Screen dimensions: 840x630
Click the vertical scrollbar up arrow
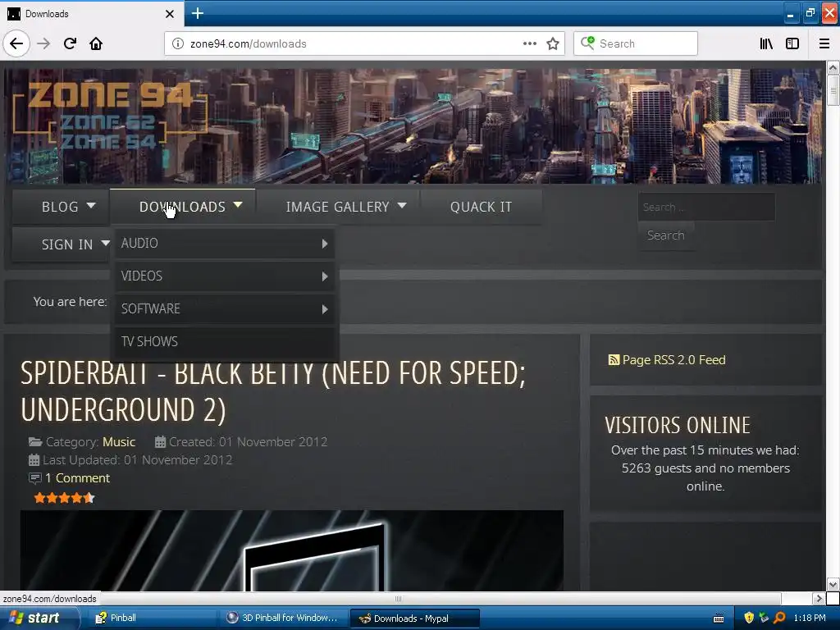(x=833, y=67)
